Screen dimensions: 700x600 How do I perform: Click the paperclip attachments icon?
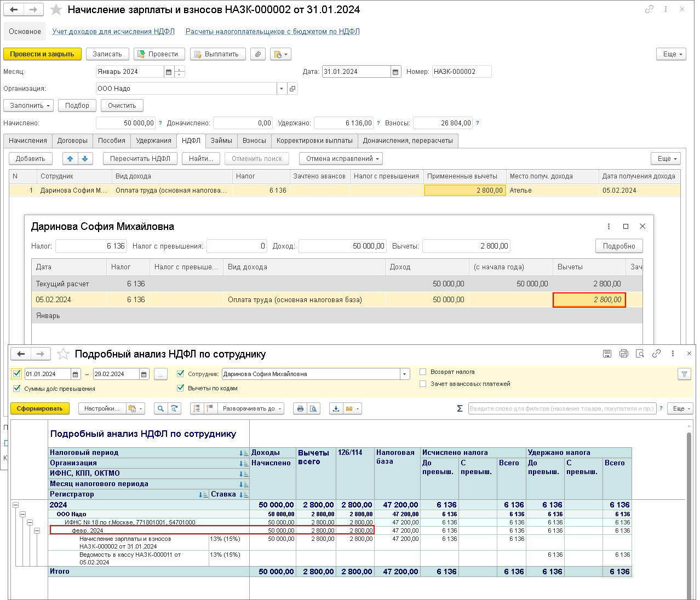pyautogui.click(x=258, y=54)
